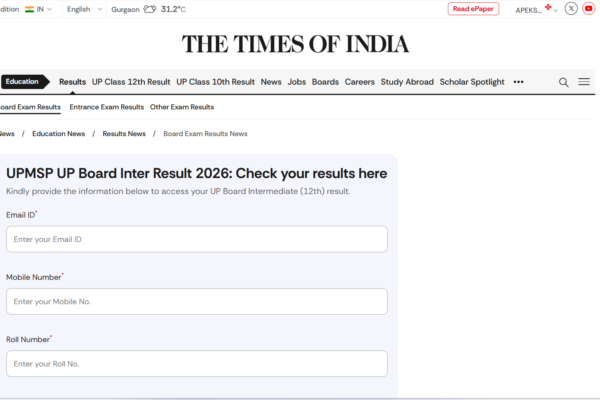Switch to Other Exam Results tab
This screenshot has width=600, height=400.
pos(182,107)
